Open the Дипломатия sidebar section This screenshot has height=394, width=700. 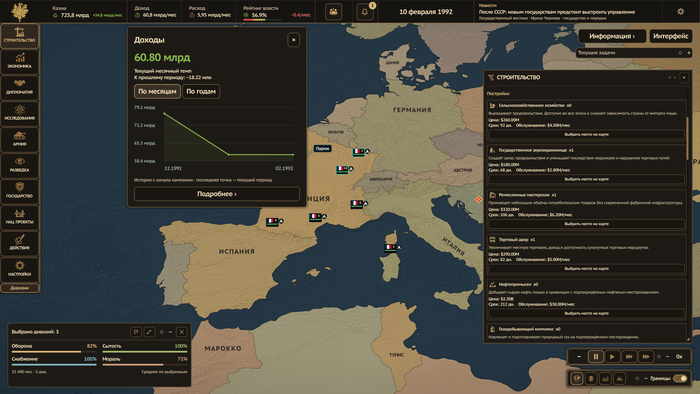20,87
